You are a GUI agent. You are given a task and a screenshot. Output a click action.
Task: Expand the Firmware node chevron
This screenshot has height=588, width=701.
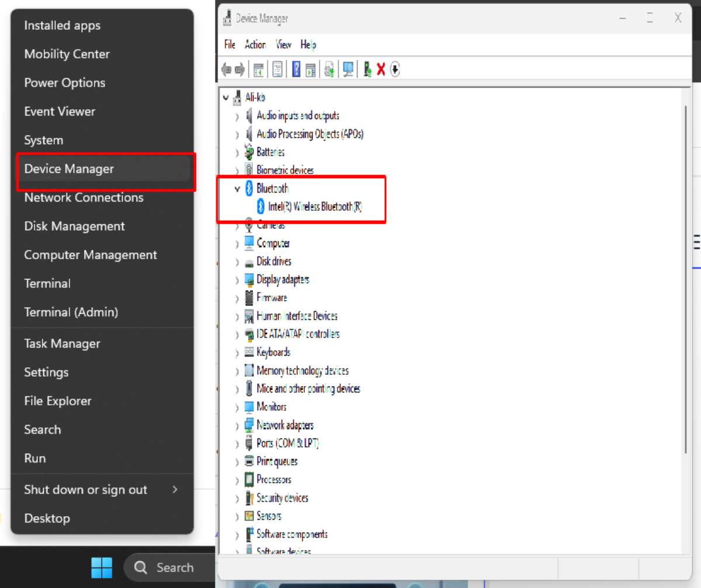237,298
